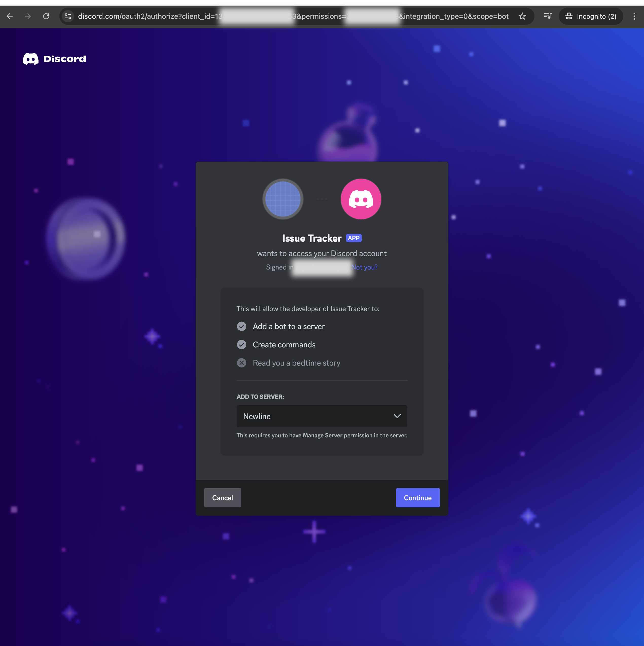Open the media control icon
644x646 pixels.
click(x=547, y=16)
